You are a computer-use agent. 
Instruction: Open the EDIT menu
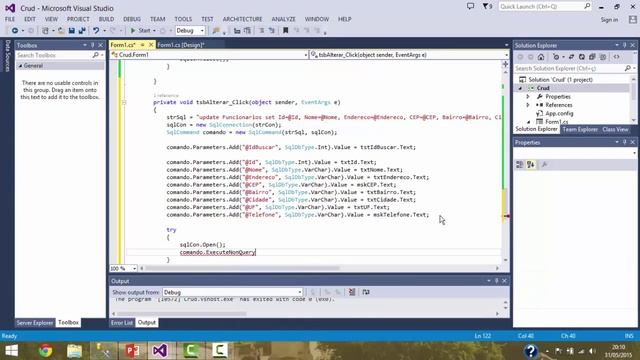[29, 19]
